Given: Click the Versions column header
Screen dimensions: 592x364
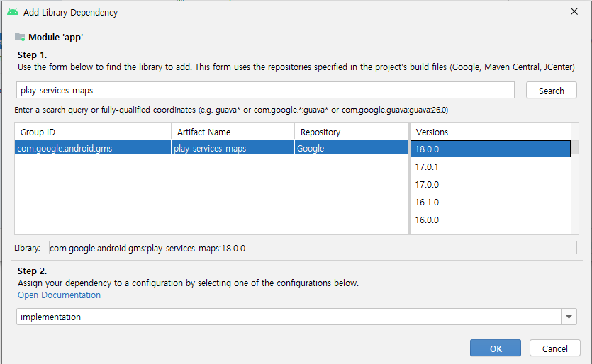Looking at the screenshot, I should click(x=491, y=132).
